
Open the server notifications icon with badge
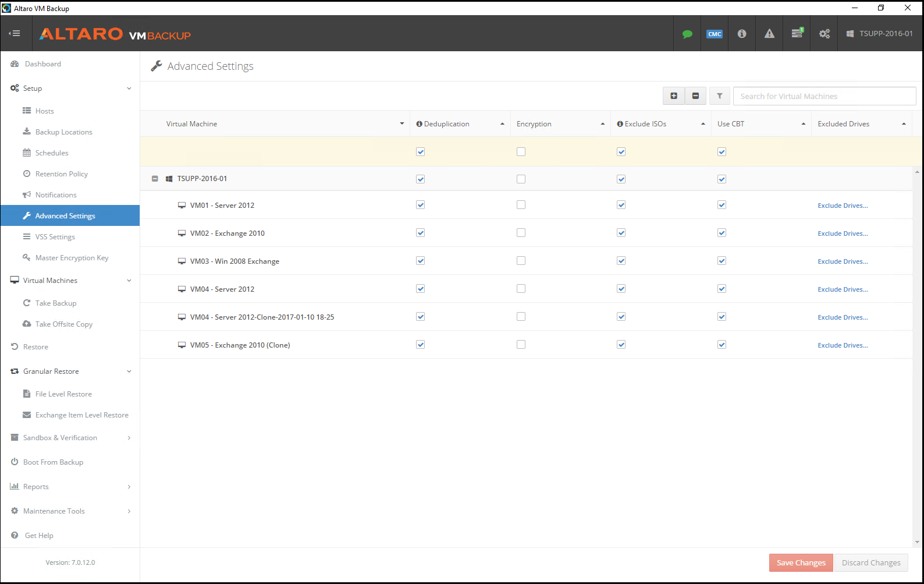(797, 33)
